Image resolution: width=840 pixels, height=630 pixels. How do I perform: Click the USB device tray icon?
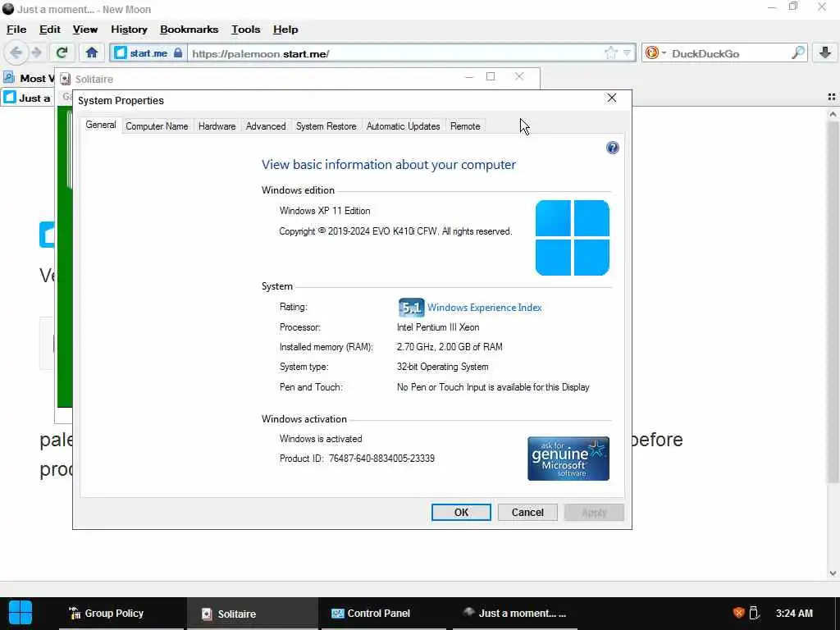coord(755,613)
